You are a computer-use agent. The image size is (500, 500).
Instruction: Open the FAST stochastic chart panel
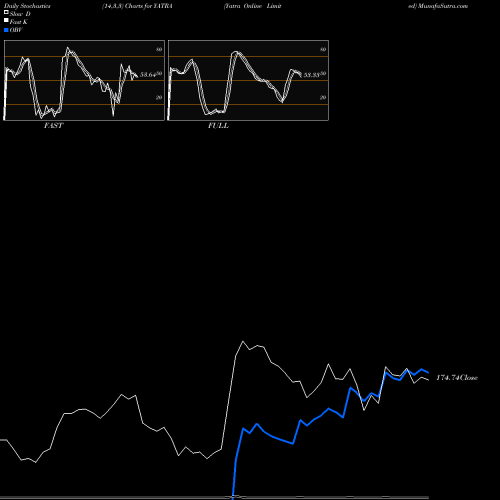[84, 80]
